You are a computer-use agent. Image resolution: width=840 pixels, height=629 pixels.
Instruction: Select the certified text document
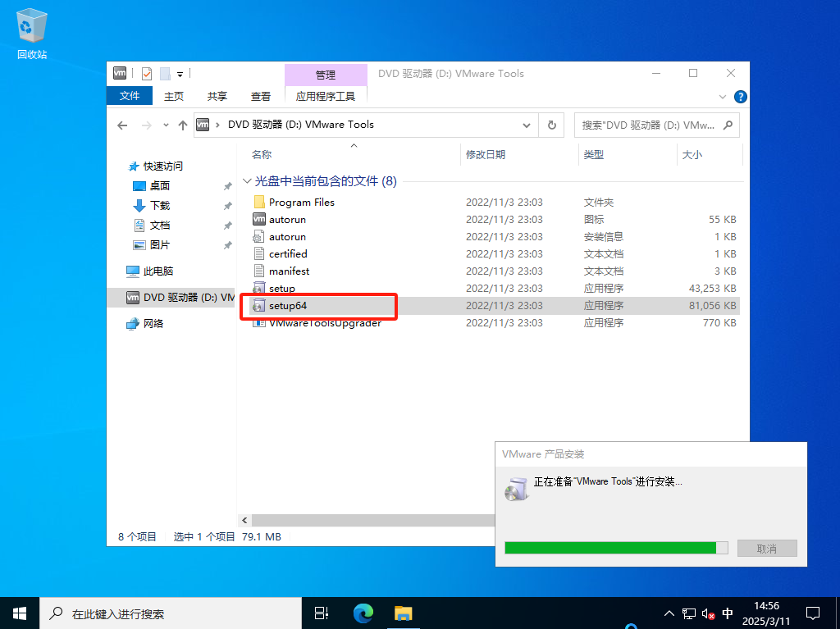288,254
